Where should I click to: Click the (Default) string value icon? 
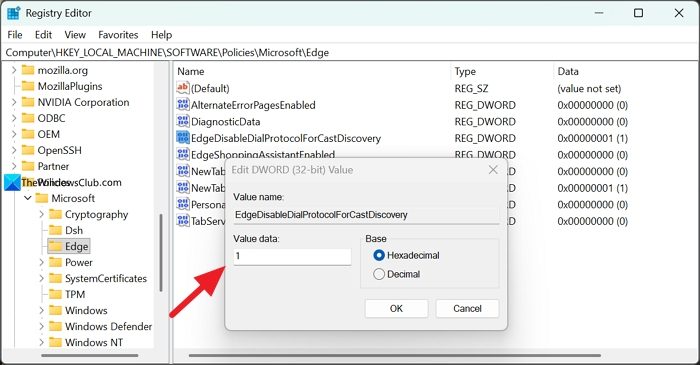tap(183, 88)
